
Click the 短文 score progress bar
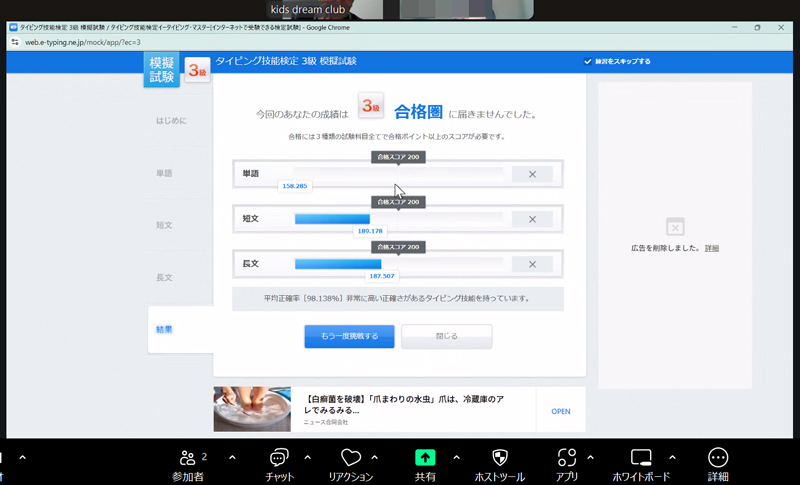tap(398, 218)
